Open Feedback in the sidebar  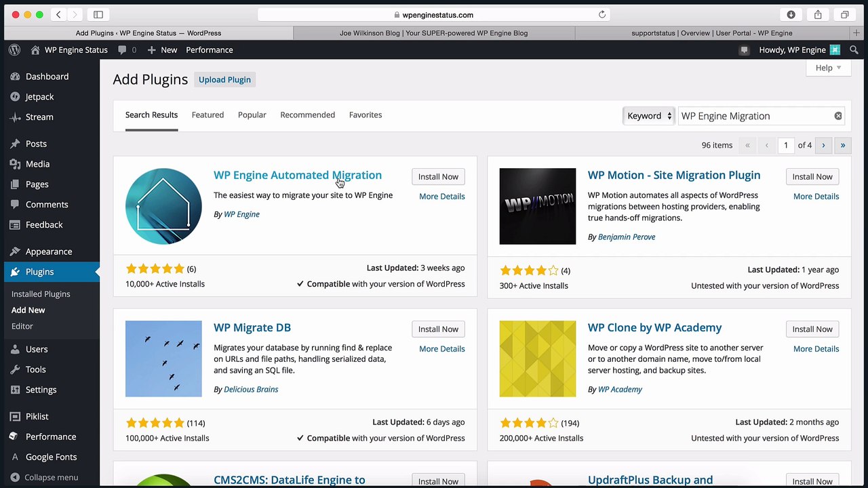point(44,225)
